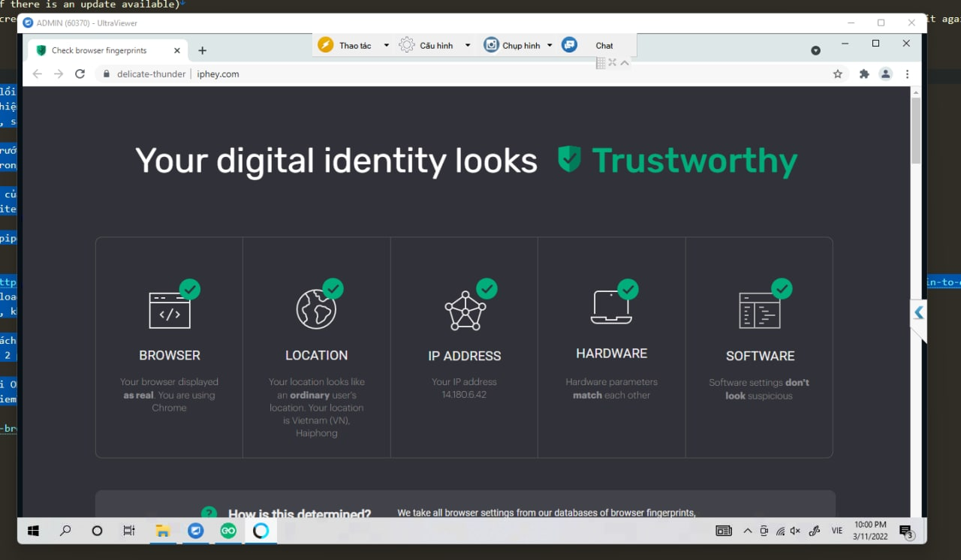Open the green GO app on remote taskbar
961x560 pixels.
click(228, 531)
